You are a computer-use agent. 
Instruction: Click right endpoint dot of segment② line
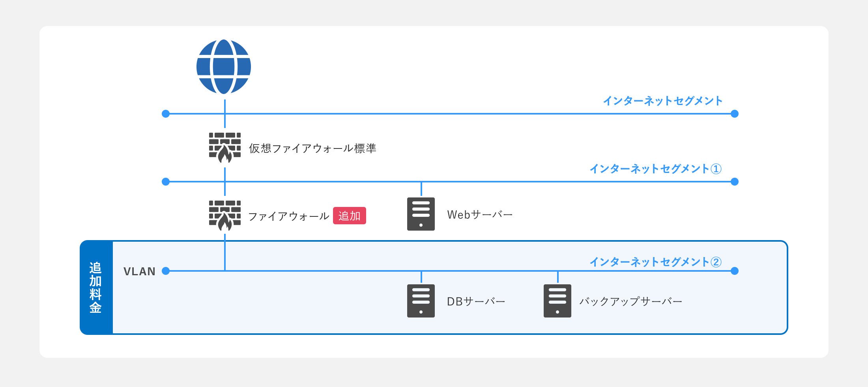coord(734,271)
